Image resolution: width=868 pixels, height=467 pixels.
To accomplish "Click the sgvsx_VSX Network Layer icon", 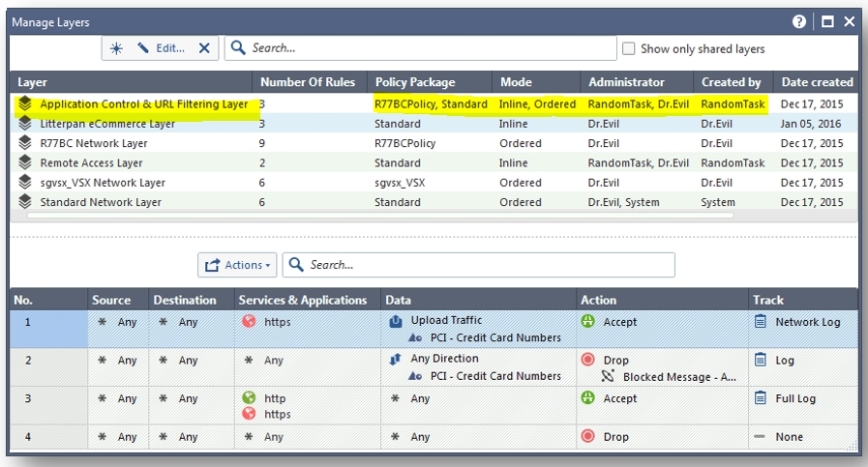I will pyautogui.click(x=25, y=183).
